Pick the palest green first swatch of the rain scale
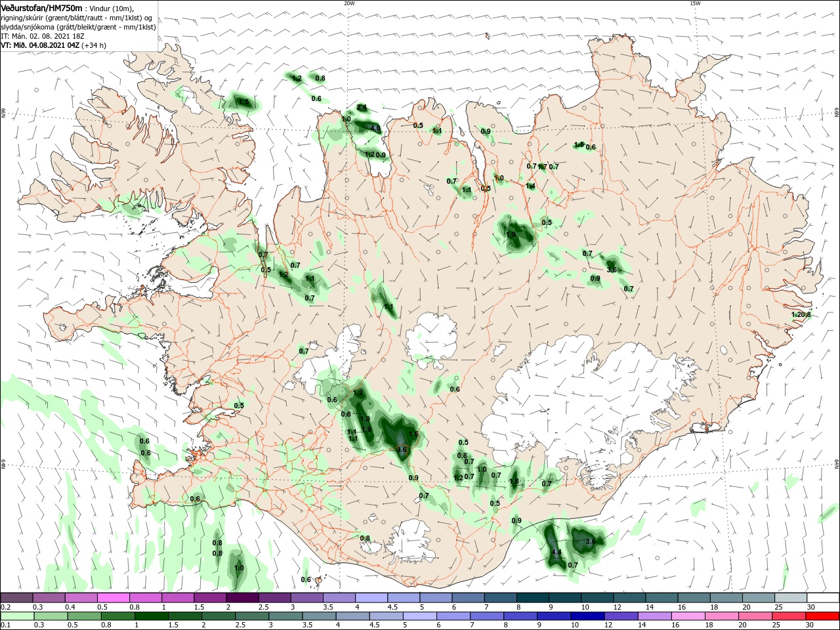 pyautogui.click(x=16, y=617)
